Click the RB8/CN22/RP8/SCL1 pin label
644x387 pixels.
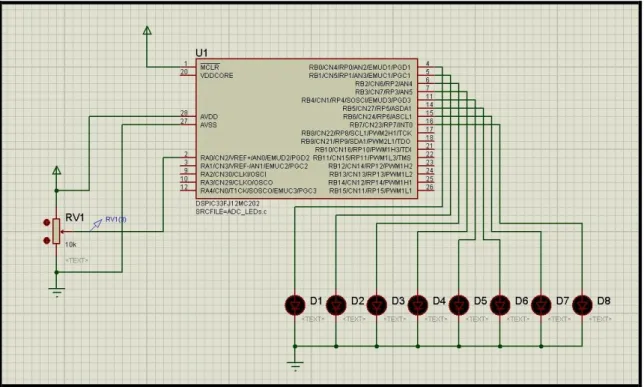point(356,133)
